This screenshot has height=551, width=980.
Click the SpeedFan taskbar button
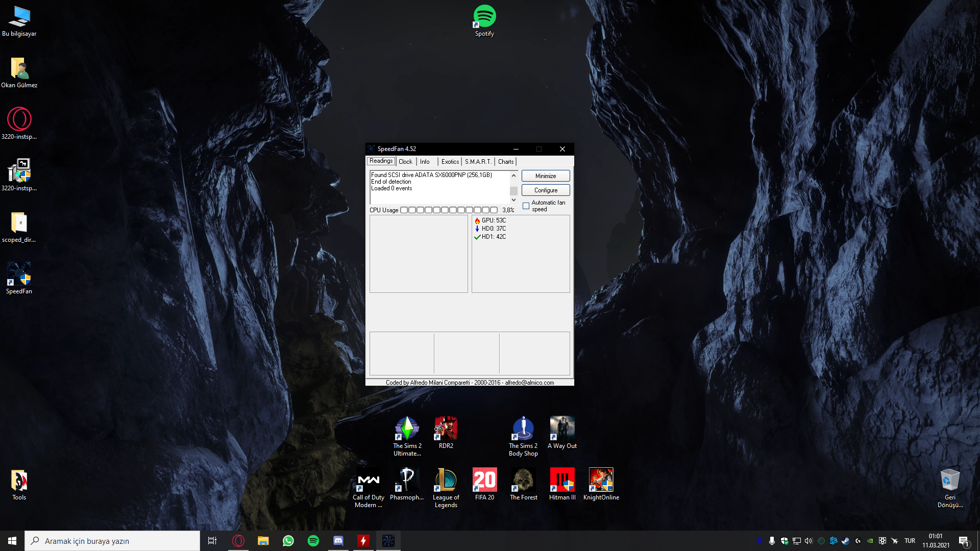coord(388,541)
